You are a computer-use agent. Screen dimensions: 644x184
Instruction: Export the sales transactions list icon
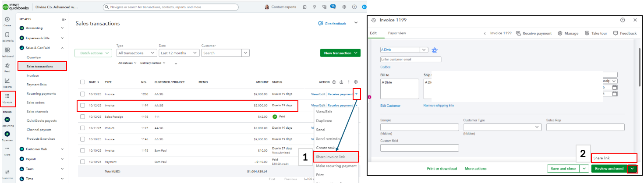click(341, 82)
